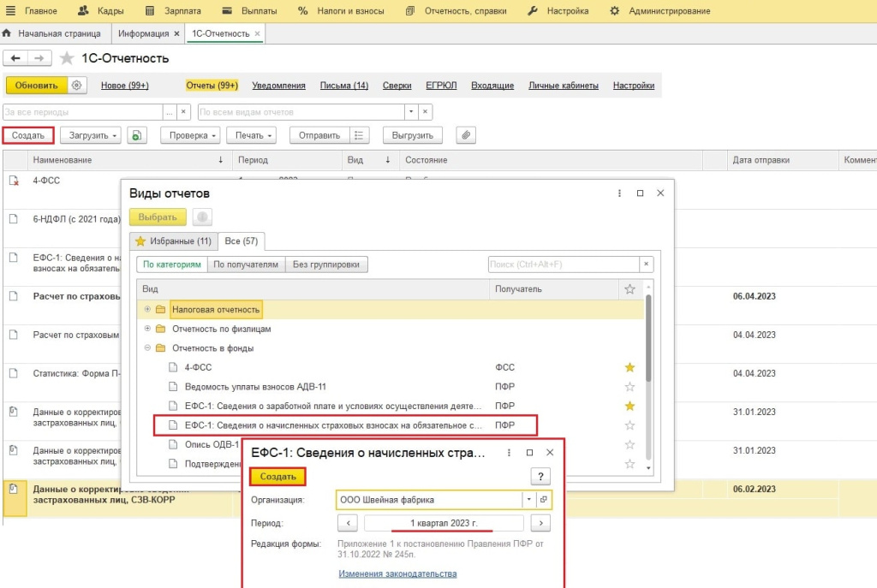
Task: Click the paperclip attachment icon in toolbar
Action: pos(466,135)
